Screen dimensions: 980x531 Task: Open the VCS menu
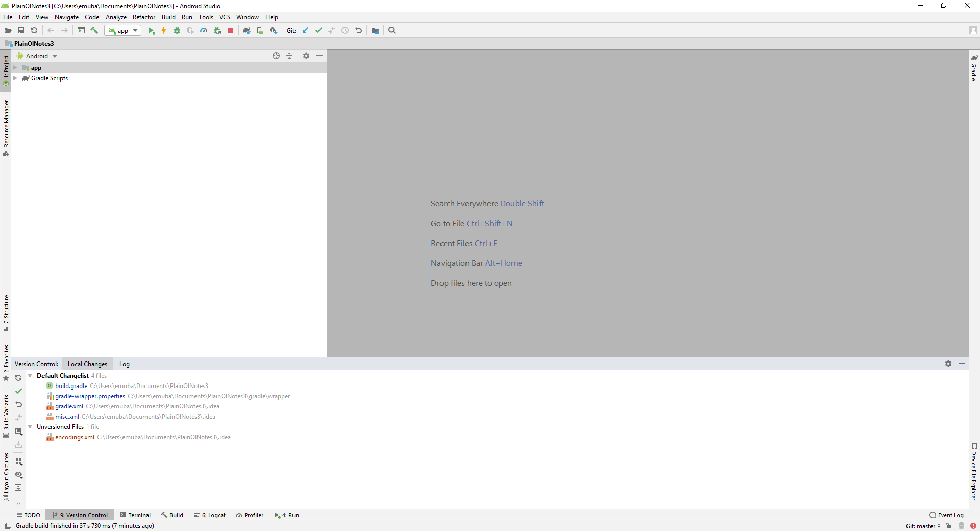(225, 17)
